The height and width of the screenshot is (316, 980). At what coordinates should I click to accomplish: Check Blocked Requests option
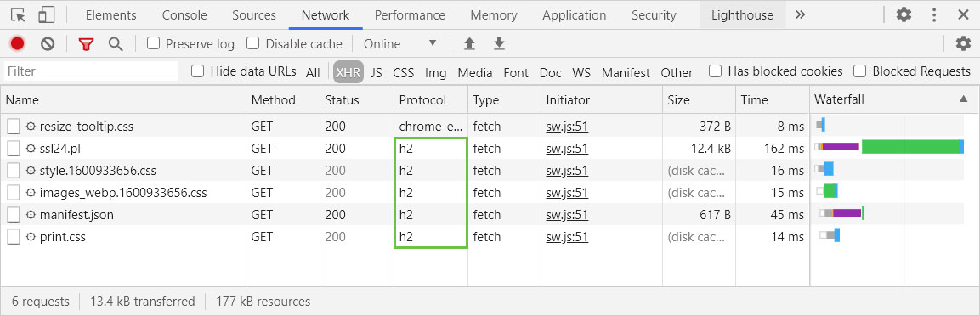(860, 71)
